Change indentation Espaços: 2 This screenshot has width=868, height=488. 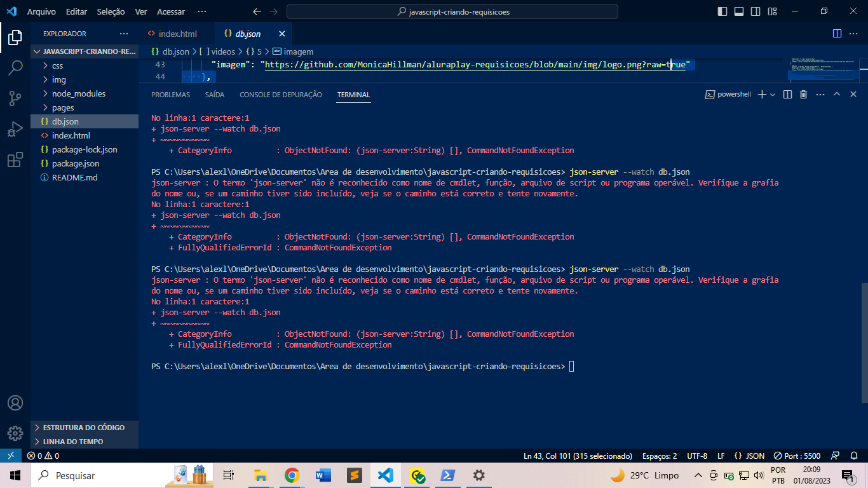[x=660, y=456]
